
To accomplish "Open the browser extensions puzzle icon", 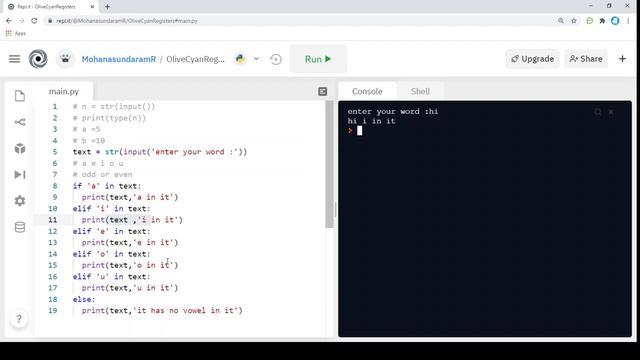I will [602, 20].
